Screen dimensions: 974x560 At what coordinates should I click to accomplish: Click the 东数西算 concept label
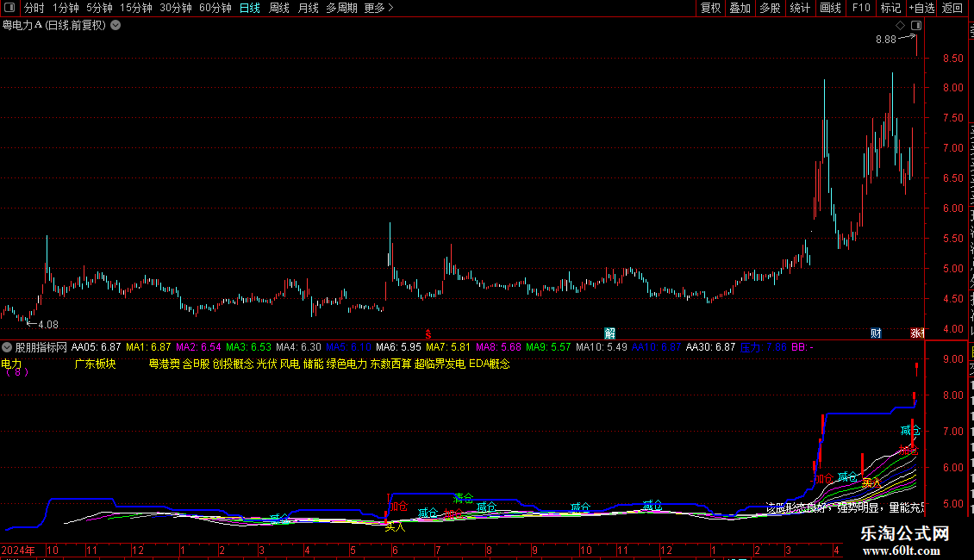(x=390, y=364)
